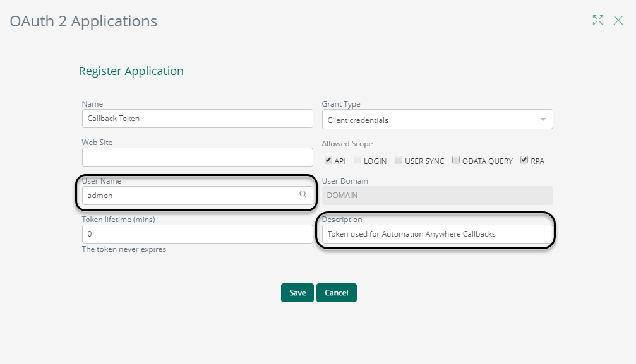The height and width of the screenshot is (364, 636).
Task: Click the disabled User Domain field
Action: pos(437,196)
